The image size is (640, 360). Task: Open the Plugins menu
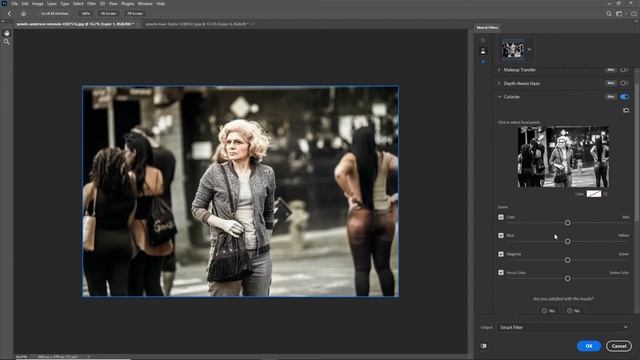127,4
